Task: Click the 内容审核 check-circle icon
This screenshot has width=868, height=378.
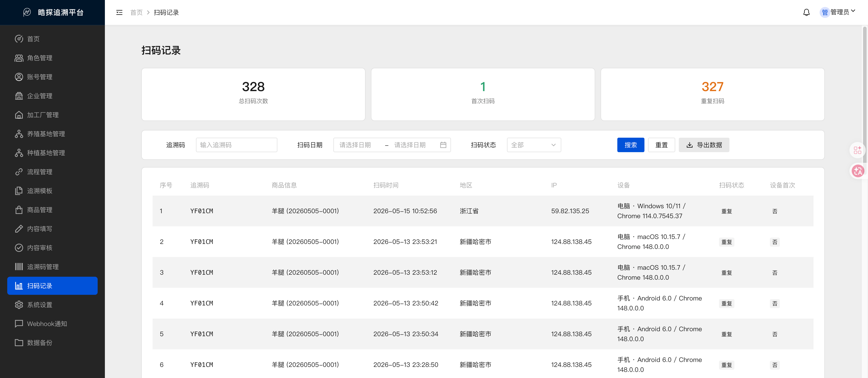Action: click(x=19, y=248)
